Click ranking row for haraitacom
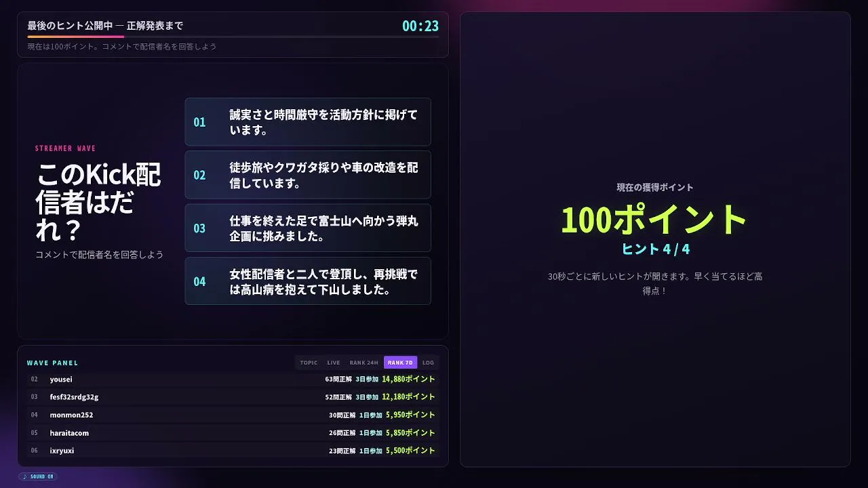Screen dimensions: 868x488 (x=233, y=432)
